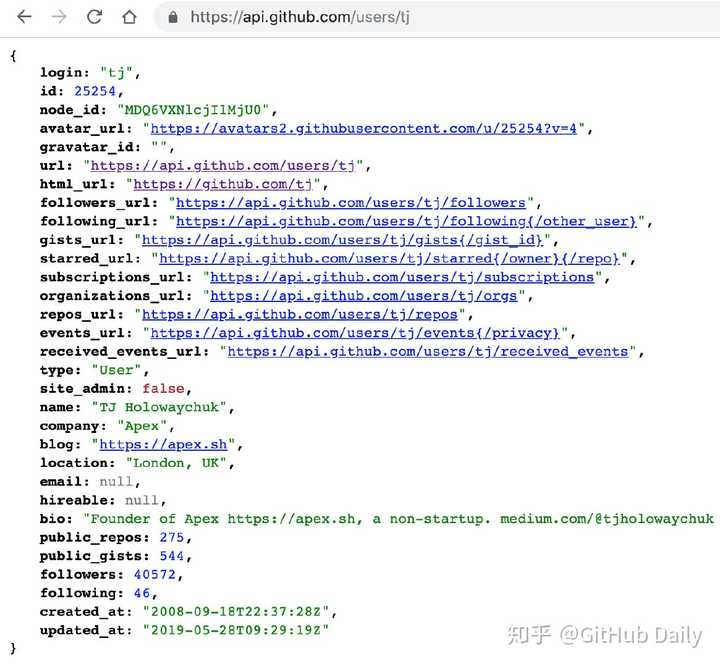Select the public_gists value 544
720x667 pixels.
click(x=172, y=556)
